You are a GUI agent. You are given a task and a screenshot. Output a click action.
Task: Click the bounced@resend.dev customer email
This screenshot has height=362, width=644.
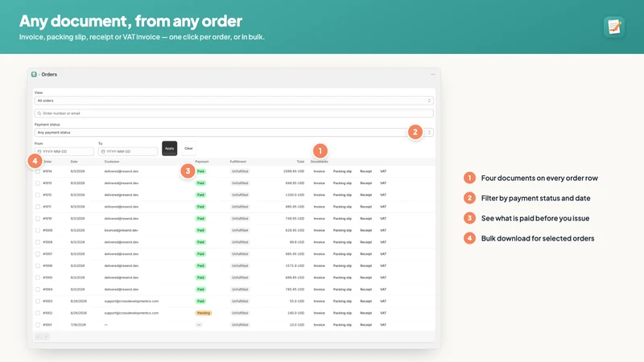pos(122,231)
